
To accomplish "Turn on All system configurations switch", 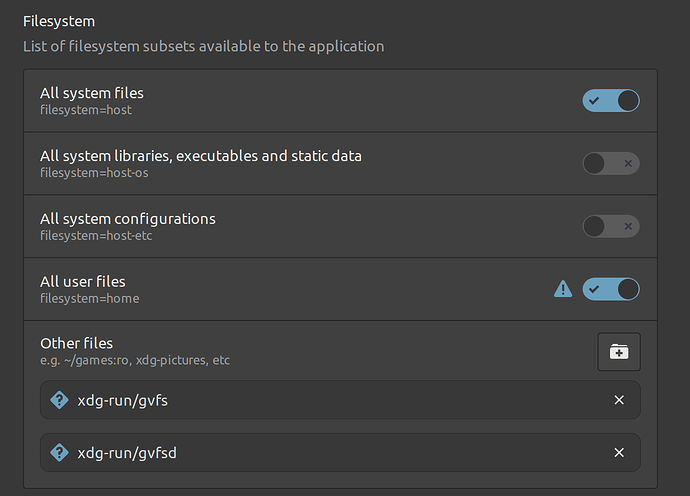I will point(611,226).
